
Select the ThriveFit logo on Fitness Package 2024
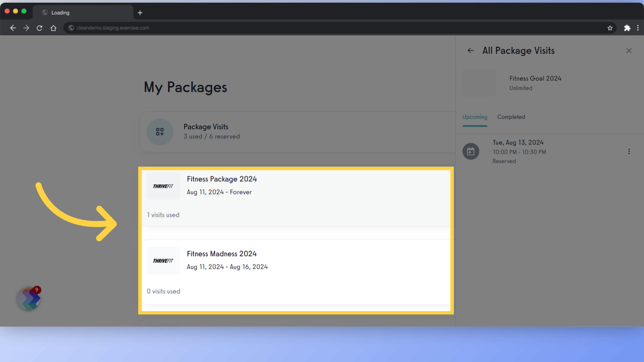click(x=163, y=186)
